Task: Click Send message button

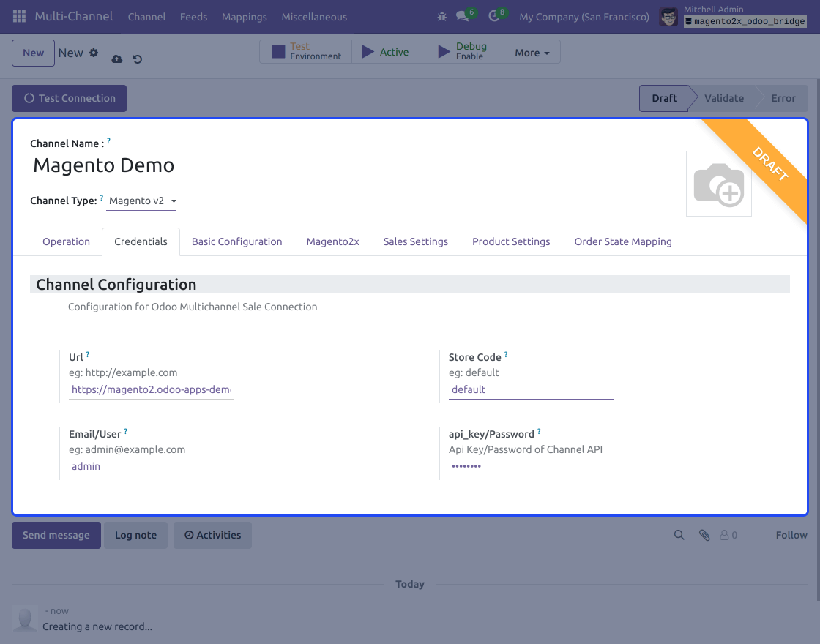Action: [56, 535]
